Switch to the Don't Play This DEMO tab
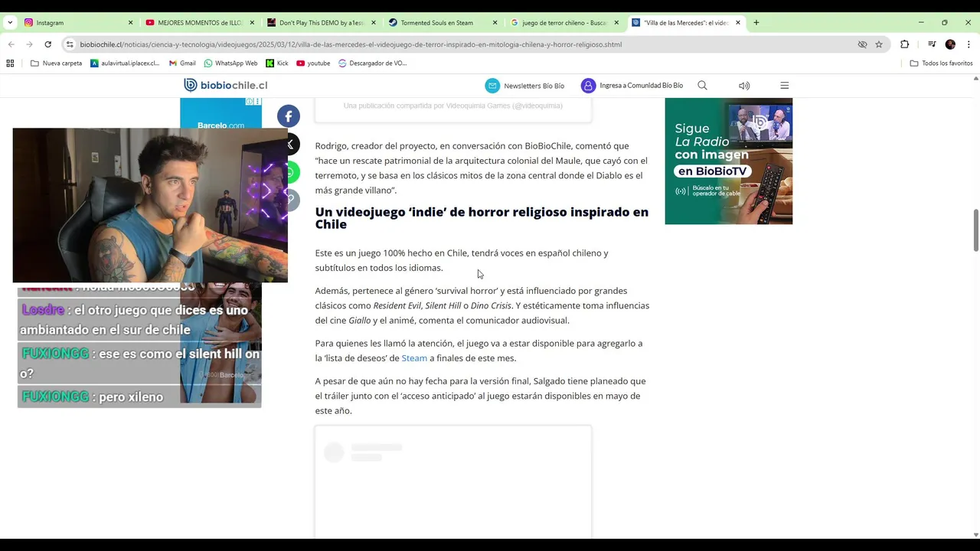Viewport: 980px width, 551px height. tap(321, 23)
